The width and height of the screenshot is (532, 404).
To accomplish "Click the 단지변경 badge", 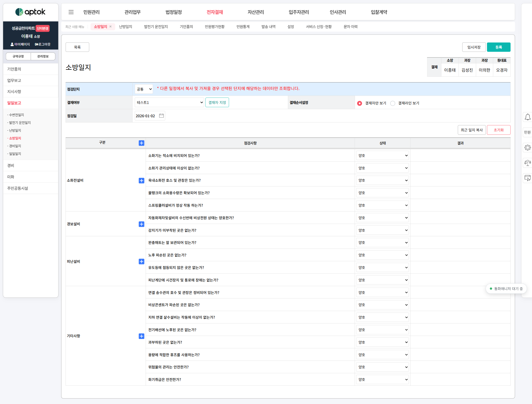I will pyautogui.click(x=43, y=28).
